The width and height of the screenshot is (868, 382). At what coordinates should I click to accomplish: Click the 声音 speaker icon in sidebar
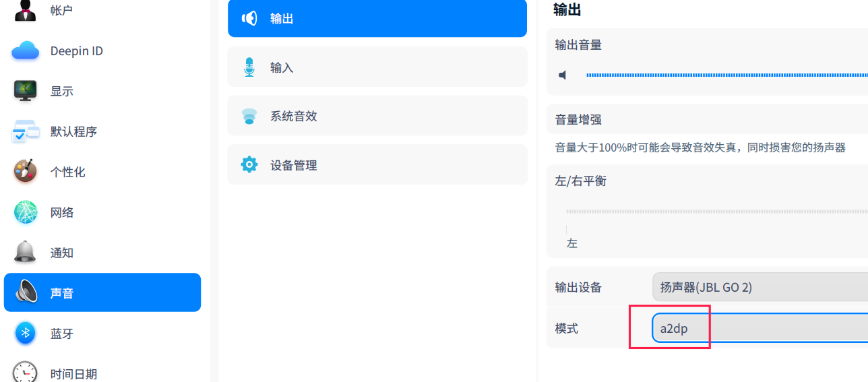[x=26, y=292]
